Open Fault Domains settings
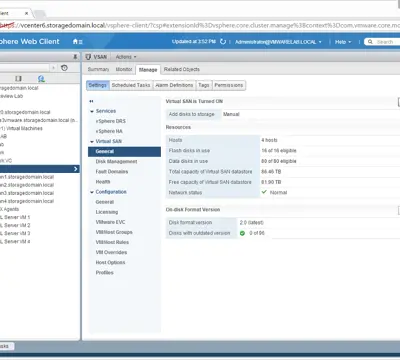The image size is (400, 360). [x=112, y=172]
